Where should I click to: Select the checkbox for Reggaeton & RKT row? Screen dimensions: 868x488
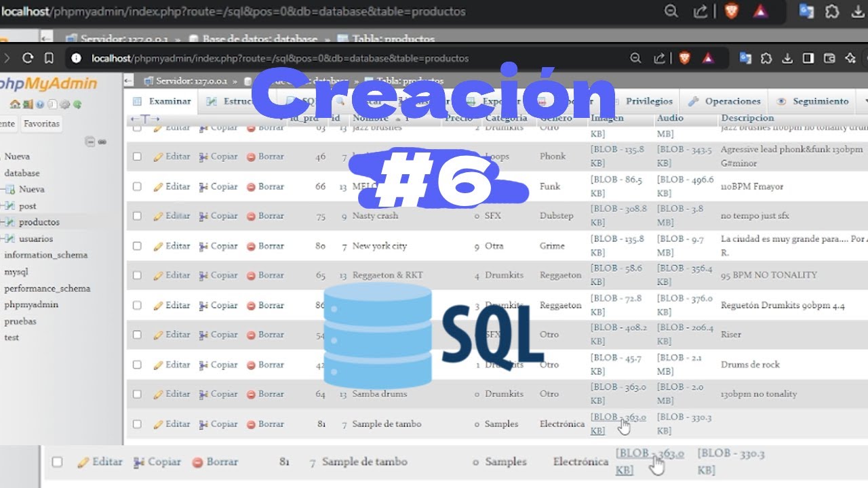coord(137,276)
